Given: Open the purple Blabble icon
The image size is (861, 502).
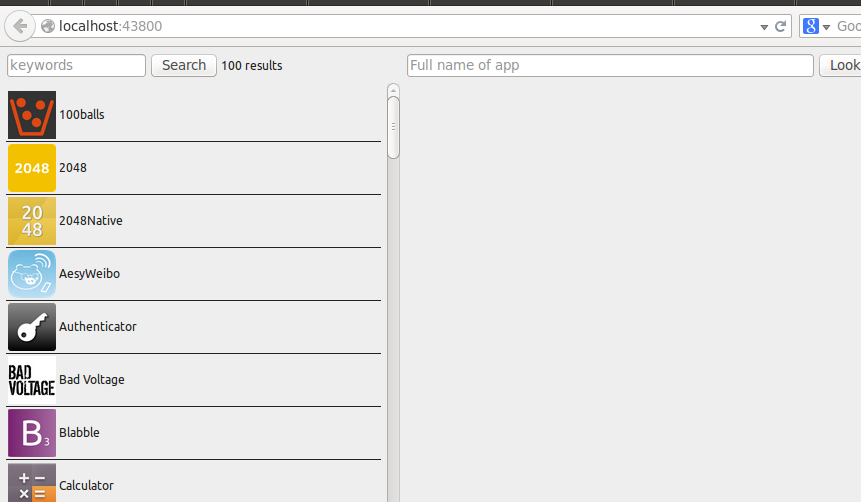Looking at the screenshot, I should [32, 433].
